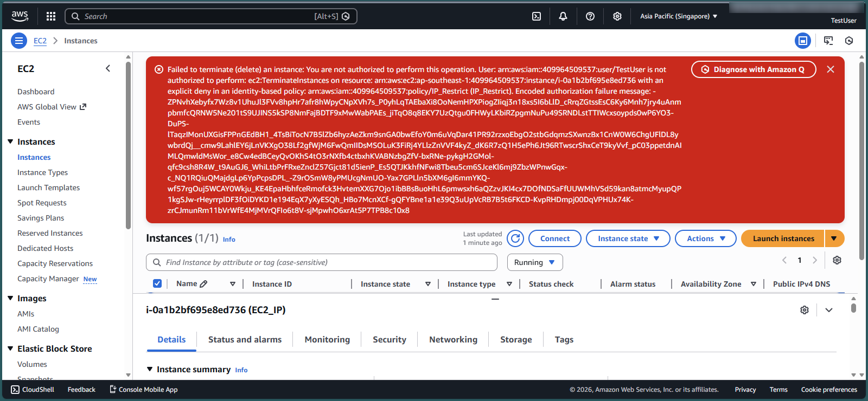Open the highlighted panel icon beside breadcrumb
The height and width of the screenshot is (401, 868).
click(803, 41)
